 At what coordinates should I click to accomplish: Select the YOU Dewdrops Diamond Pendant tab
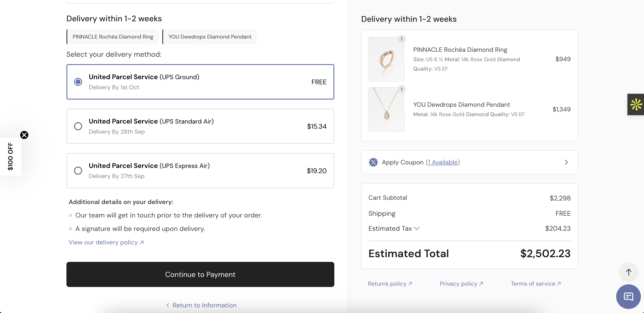[x=210, y=37]
